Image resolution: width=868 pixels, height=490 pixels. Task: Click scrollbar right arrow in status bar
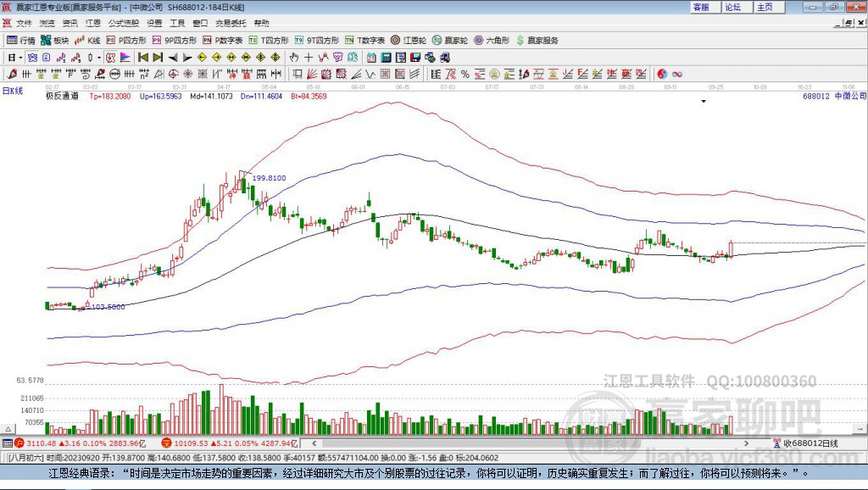coord(746,443)
